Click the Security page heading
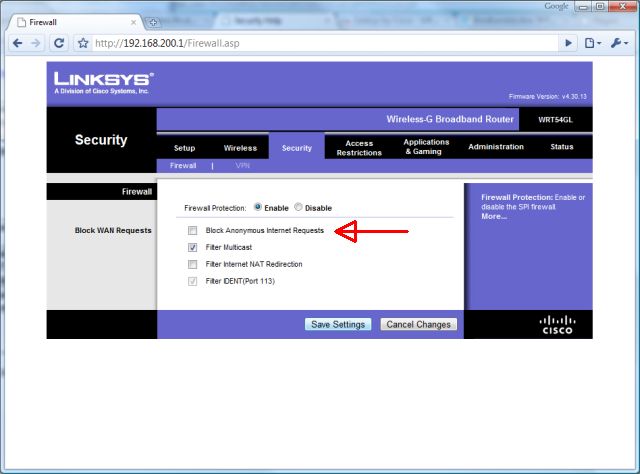 (x=101, y=140)
